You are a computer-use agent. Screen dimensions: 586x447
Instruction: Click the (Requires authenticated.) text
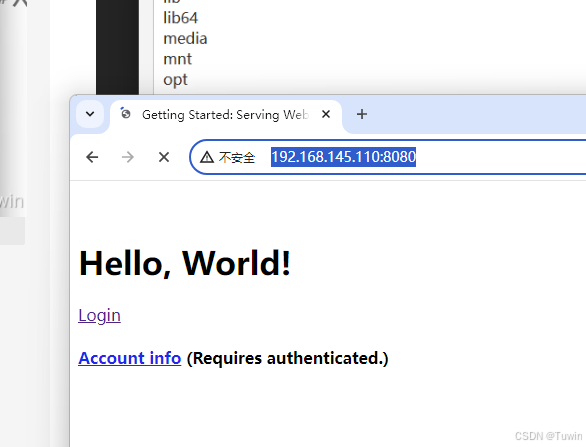[x=287, y=358]
